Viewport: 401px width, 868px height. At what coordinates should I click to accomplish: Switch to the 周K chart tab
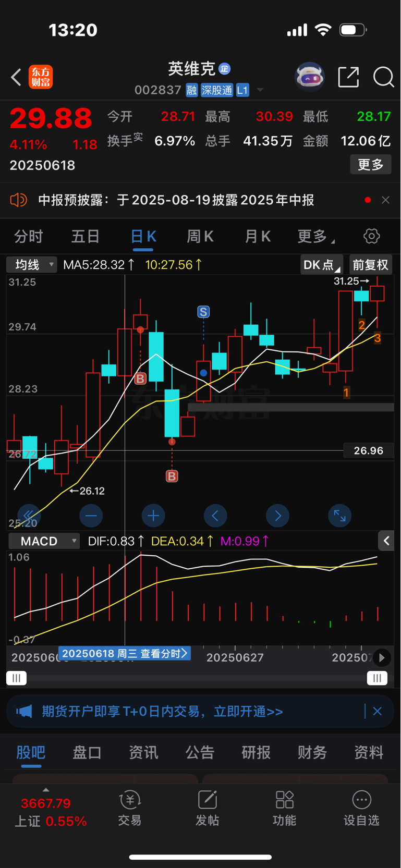200,237
